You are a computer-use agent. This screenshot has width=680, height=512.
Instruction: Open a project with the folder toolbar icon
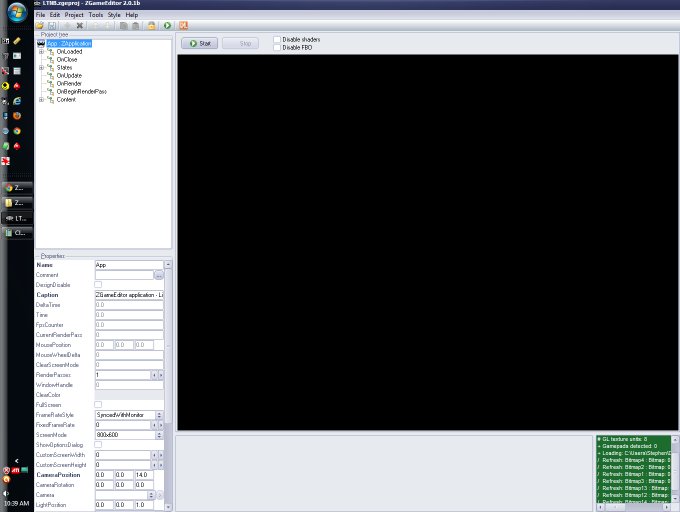tap(39, 26)
